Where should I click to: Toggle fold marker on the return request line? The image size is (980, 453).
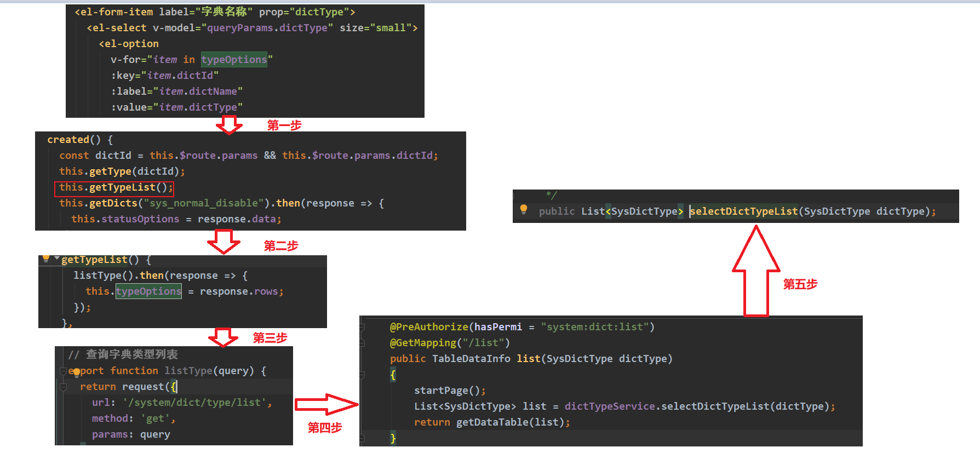point(63,387)
